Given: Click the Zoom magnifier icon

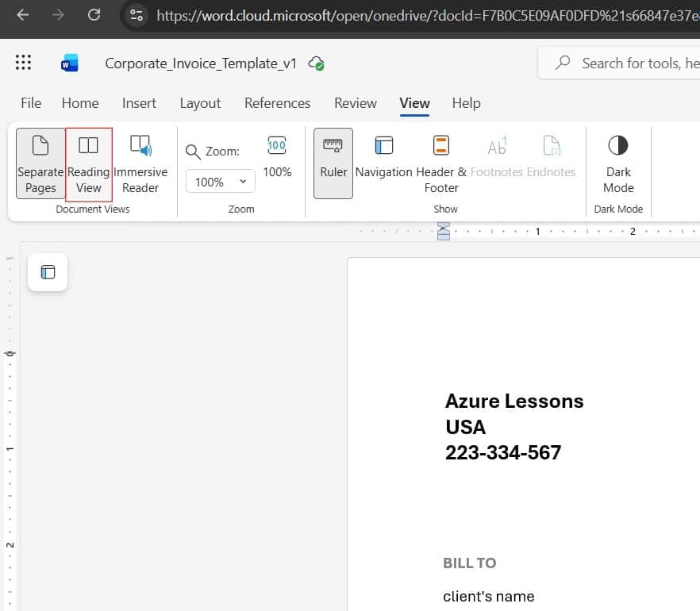Looking at the screenshot, I should pos(193,152).
